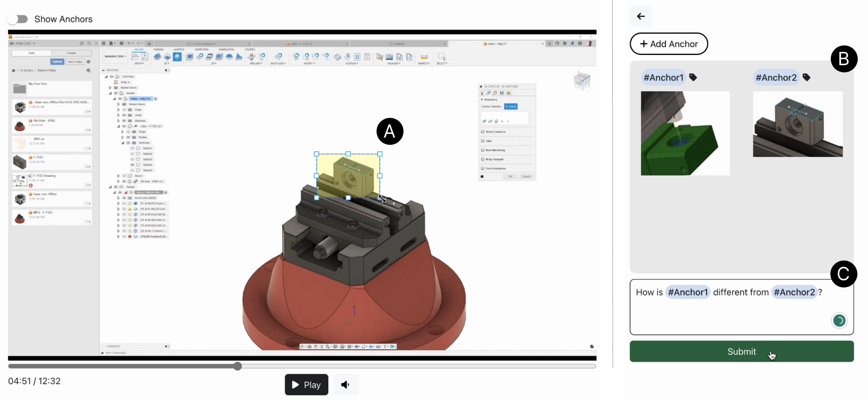This screenshot has height=400, width=868.
Task: Click the Fusion save icon
Action: pyautogui.click(x=121, y=43)
